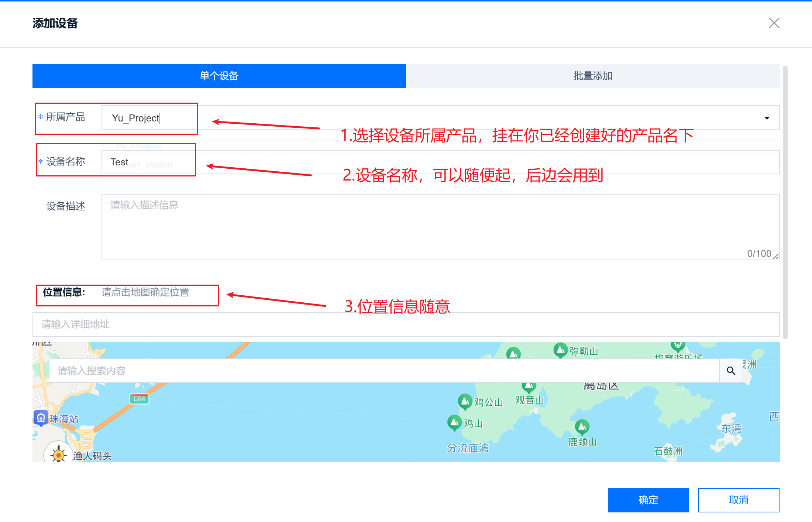Switch to the 批量添加 tab

tap(593, 76)
